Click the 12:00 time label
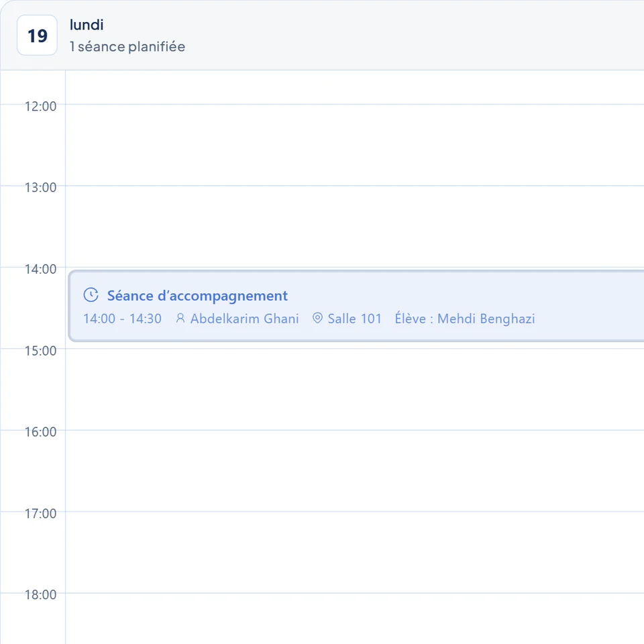 coord(41,107)
